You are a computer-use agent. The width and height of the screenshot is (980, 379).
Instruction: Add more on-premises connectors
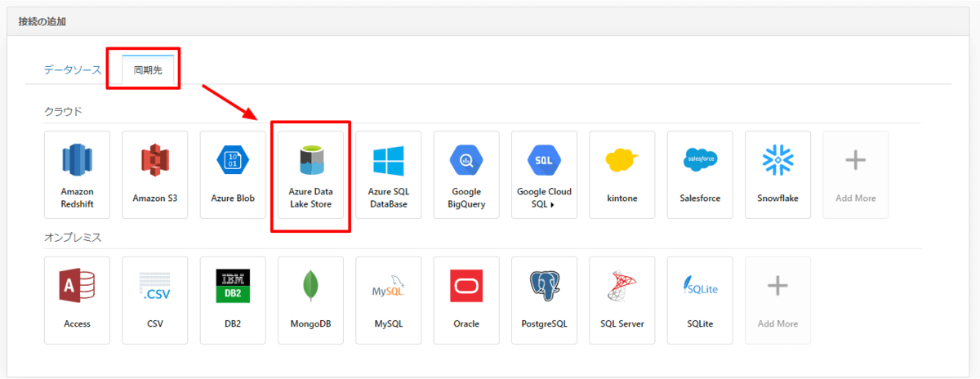point(777,301)
